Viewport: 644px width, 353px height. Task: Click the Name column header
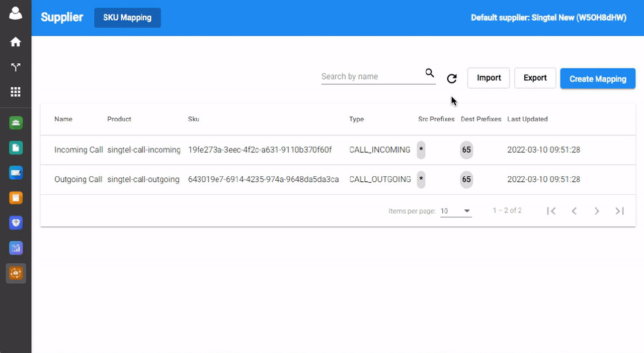(63, 119)
